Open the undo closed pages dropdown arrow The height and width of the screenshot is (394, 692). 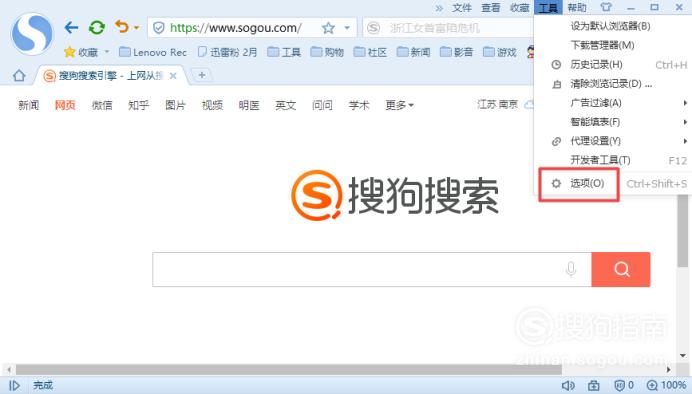(136, 28)
